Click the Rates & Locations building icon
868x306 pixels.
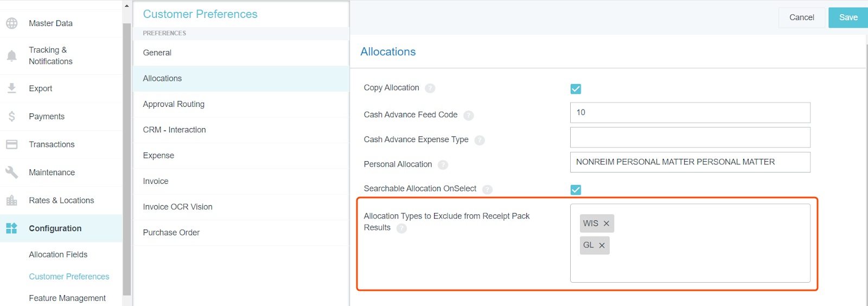[x=11, y=200]
